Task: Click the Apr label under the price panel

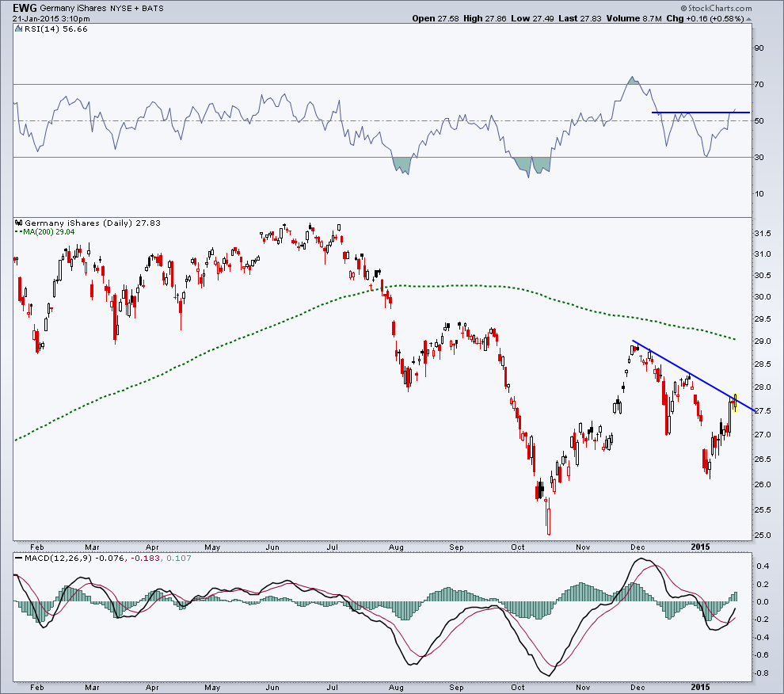Action: pyautogui.click(x=153, y=547)
